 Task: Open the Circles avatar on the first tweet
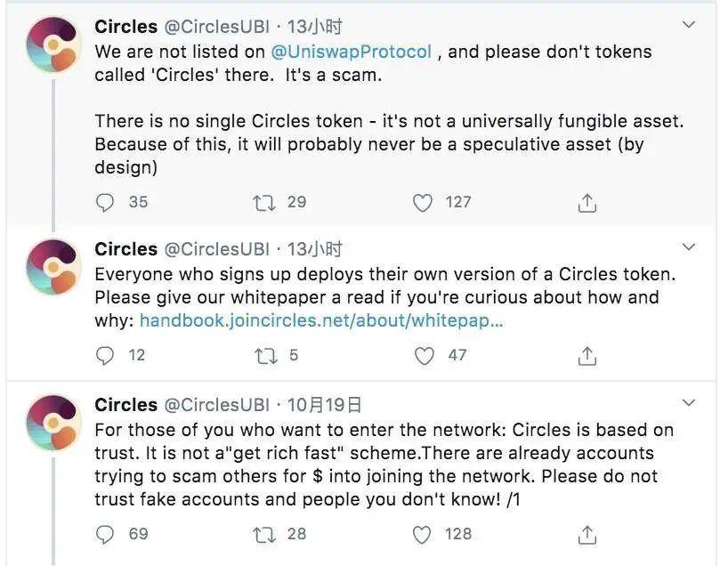53,45
